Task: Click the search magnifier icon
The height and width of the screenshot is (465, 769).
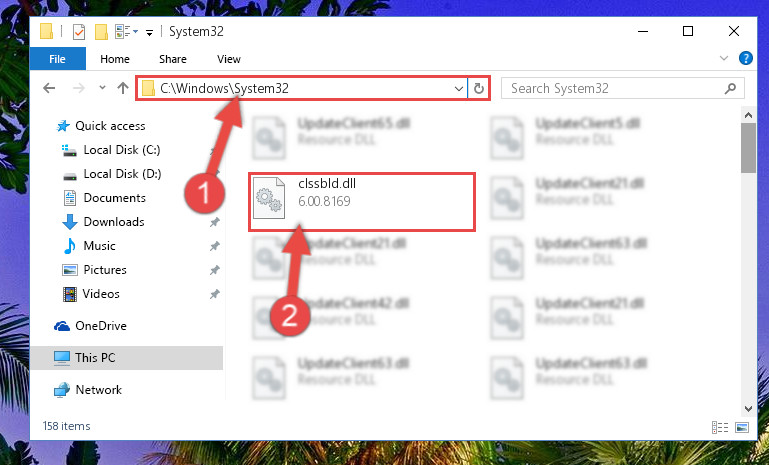Action: [730, 88]
